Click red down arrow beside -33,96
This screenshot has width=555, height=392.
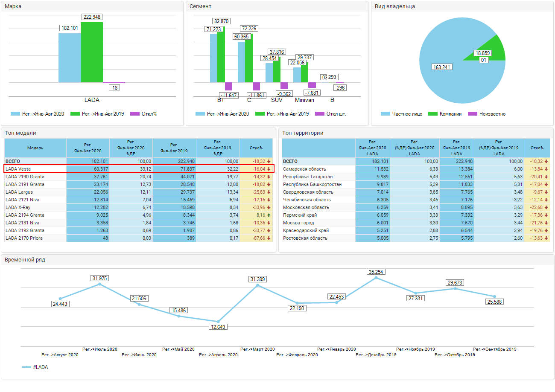click(x=269, y=207)
